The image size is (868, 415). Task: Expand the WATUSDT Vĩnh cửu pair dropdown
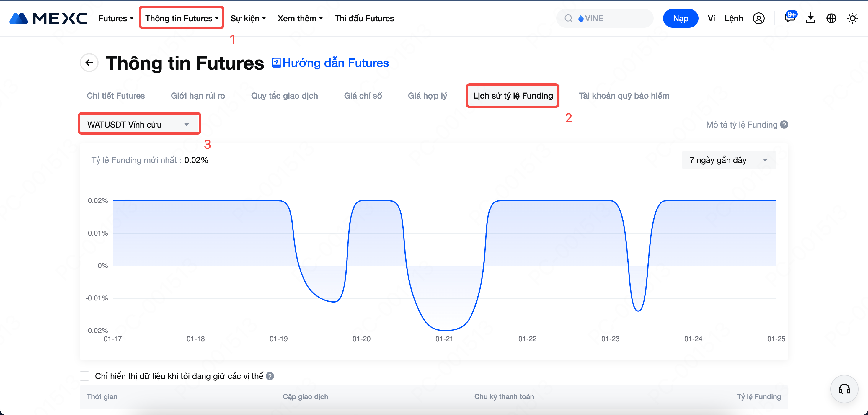(139, 124)
